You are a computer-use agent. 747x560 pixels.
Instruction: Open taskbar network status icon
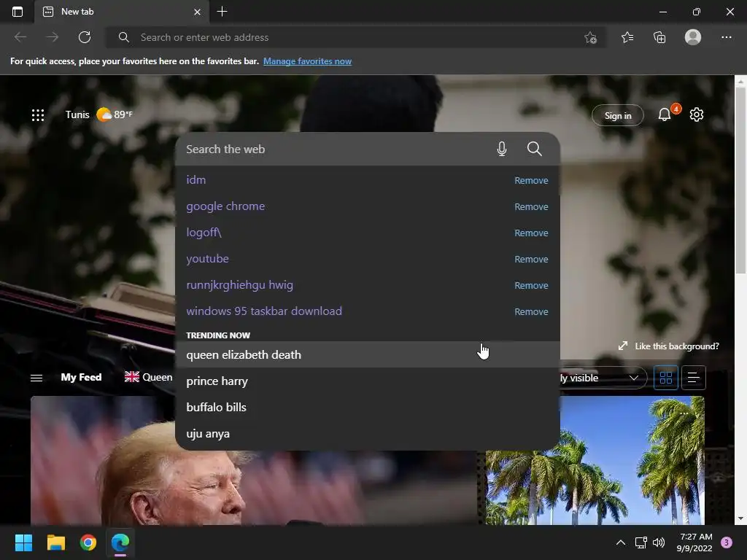point(640,542)
